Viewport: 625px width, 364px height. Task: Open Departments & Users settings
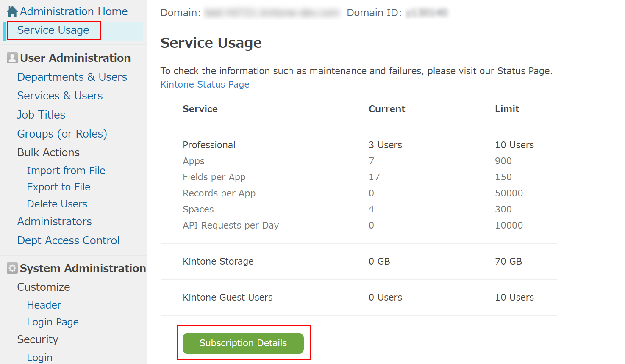tap(72, 77)
